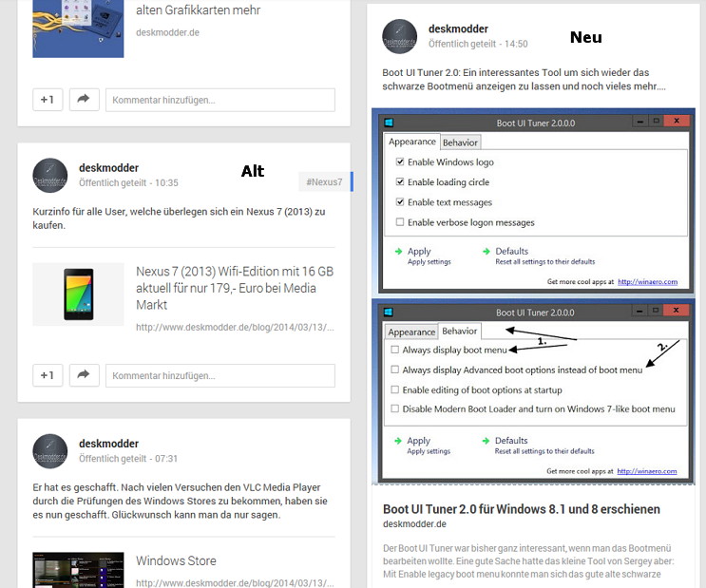Select Behavior tab in lower Boot UI Tuner
Viewport: 706px width, 588px height.
click(459, 331)
